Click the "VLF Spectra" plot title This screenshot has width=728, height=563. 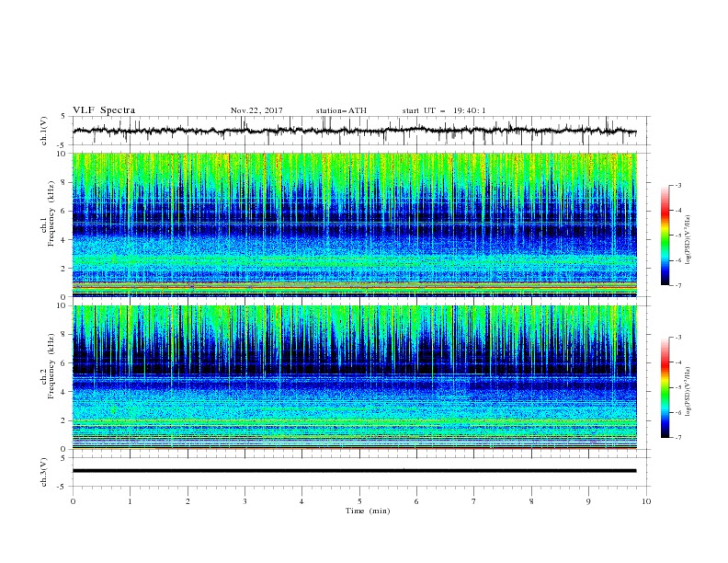coord(104,110)
